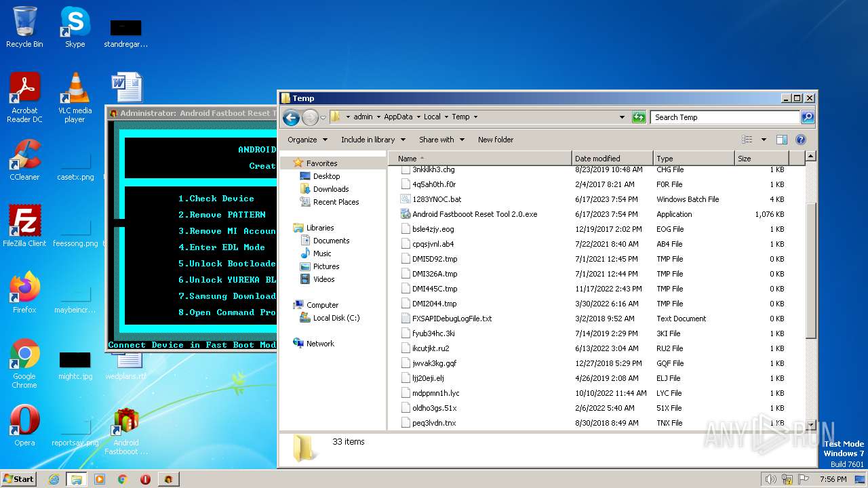
Task: Click the Forward navigation arrow in Explorer
Action: pos(310,117)
